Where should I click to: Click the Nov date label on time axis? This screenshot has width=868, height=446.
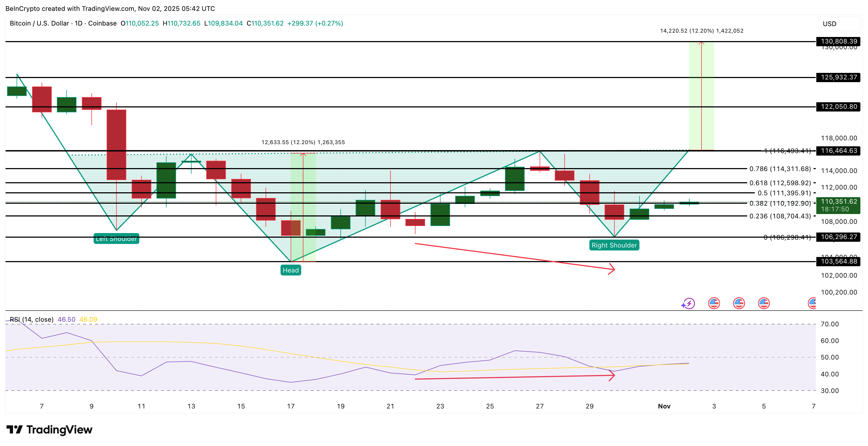pos(664,406)
